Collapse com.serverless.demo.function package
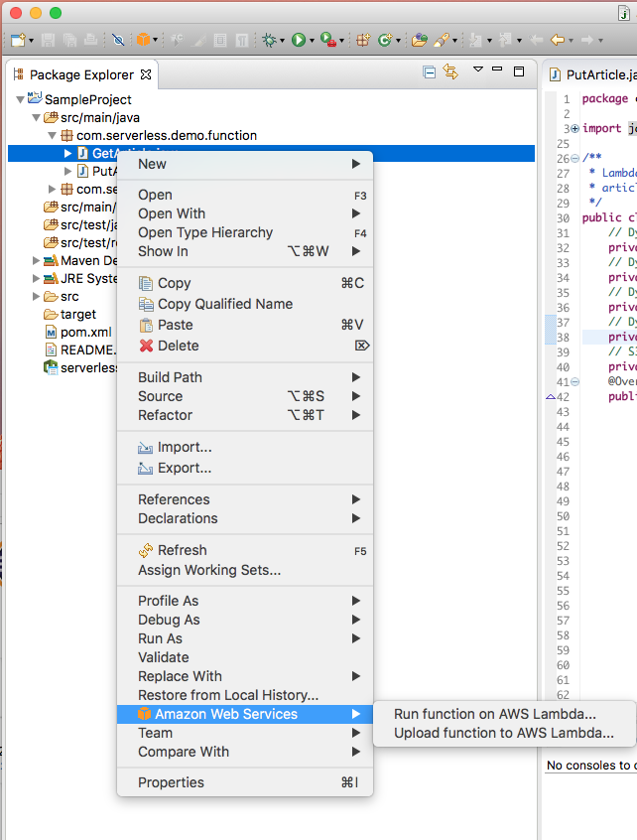Viewport: 637px width, 840px height. [52, 136]
